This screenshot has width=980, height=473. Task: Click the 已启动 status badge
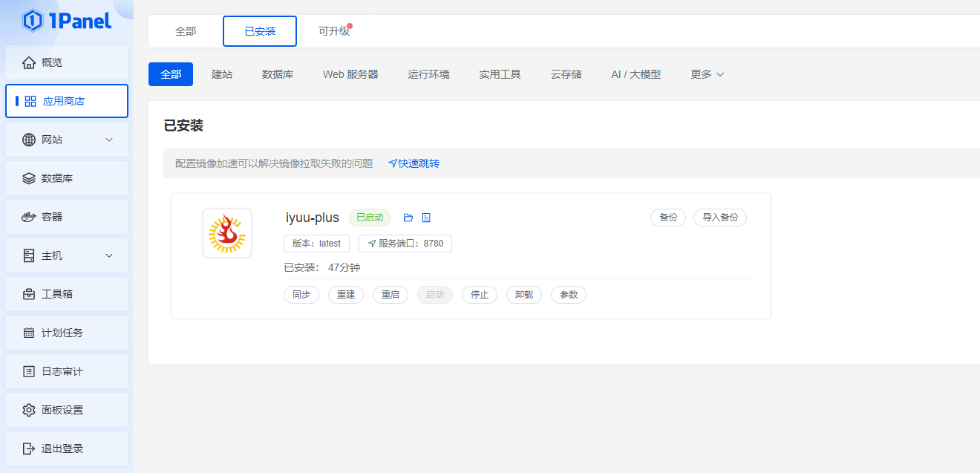coord(370,218)
